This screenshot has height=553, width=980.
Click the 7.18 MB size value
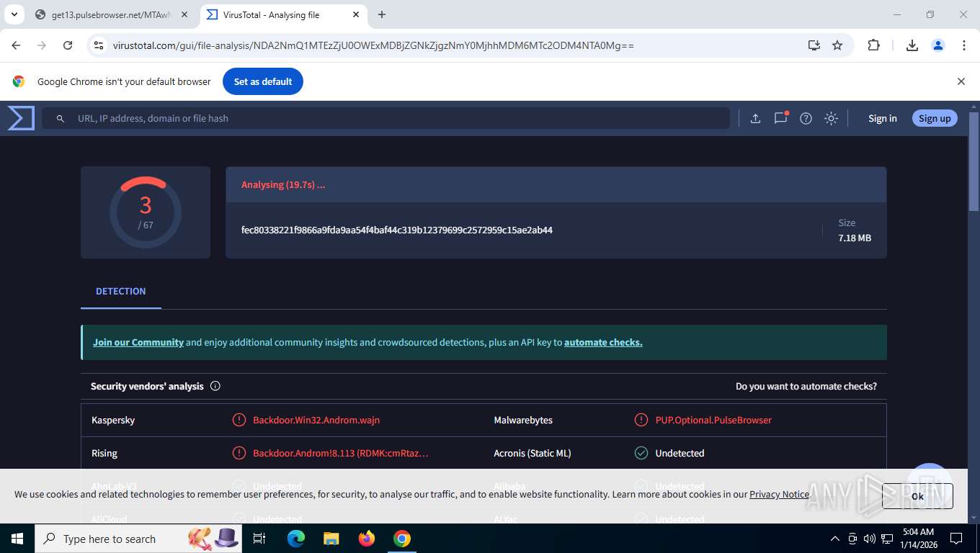coord(855,238)
